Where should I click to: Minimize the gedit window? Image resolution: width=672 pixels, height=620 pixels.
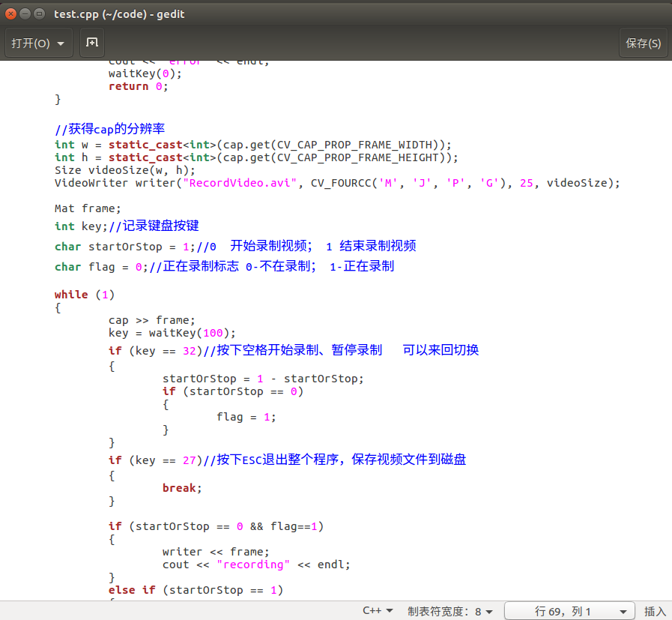click(x=25, y=14)
